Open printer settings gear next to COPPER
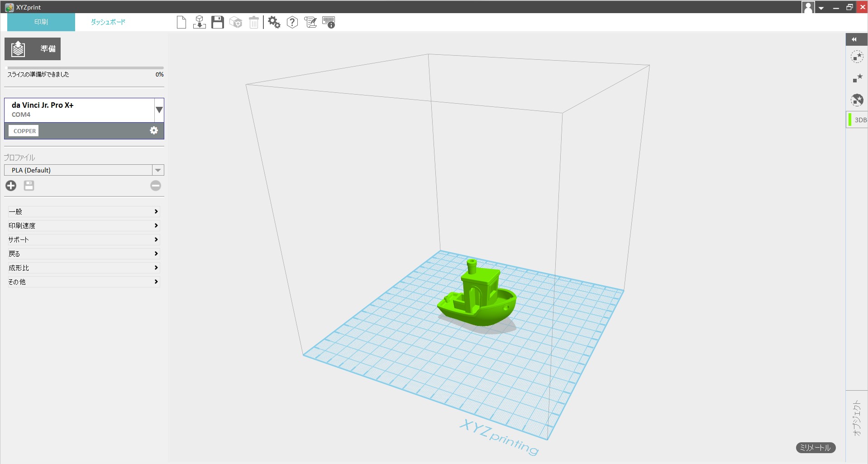The width and height of the screenshot is (868, 464). 154,130
